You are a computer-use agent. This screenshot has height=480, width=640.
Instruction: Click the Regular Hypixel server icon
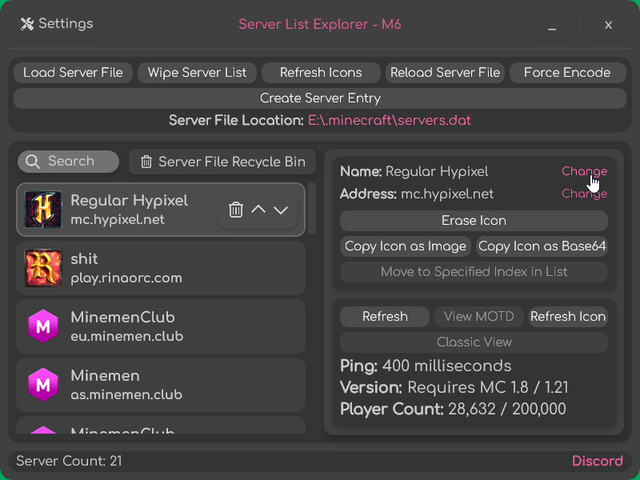pos(43,209)
